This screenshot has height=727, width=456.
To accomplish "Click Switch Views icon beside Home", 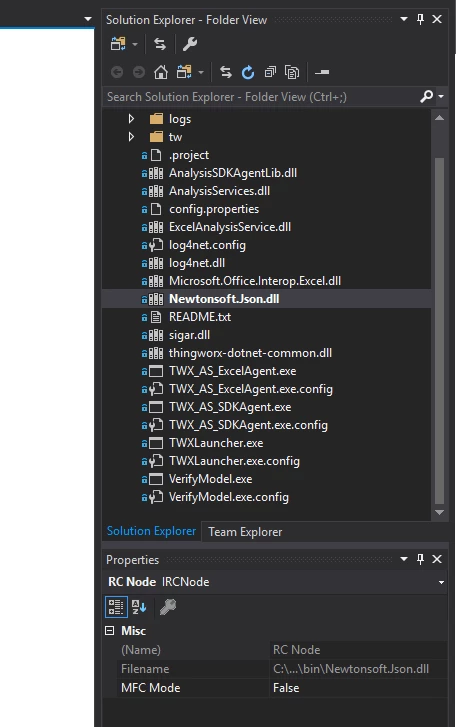I will pyautogui.click(x=184, y=72).
